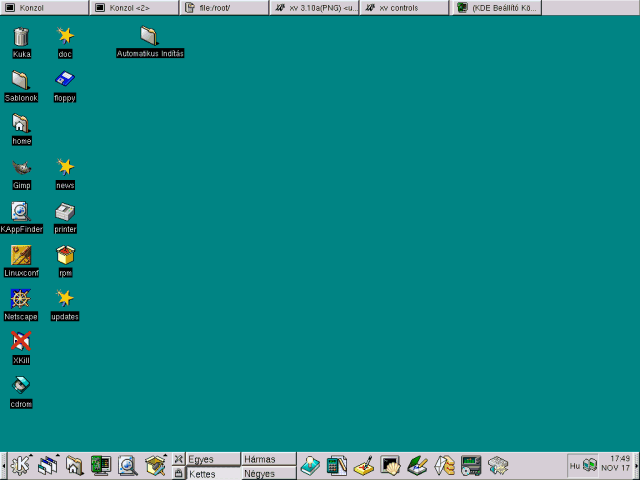Viewport: 640px width, 480px height.
Task: Switch to the file:/root/ taskbar window
Action: click(x=224, y=8)
